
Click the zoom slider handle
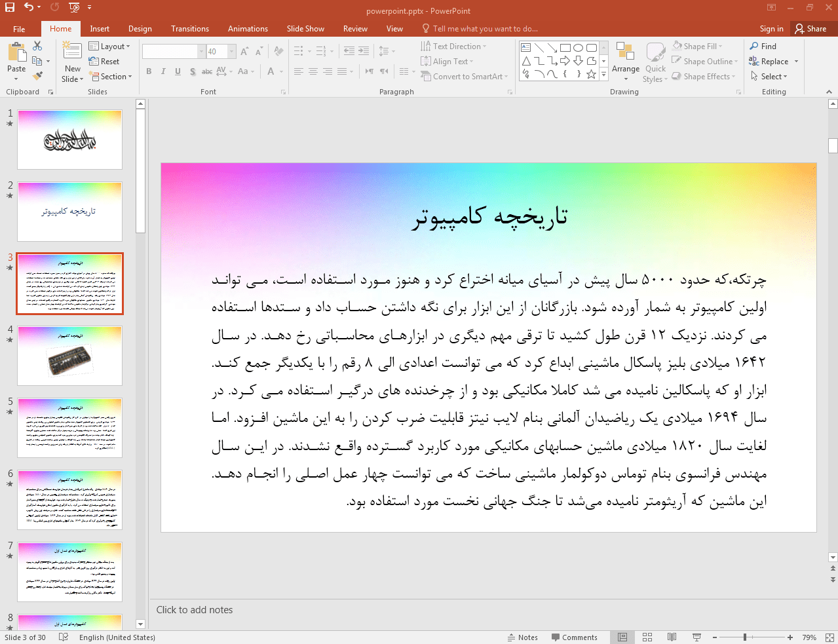[x=745, y=637]
